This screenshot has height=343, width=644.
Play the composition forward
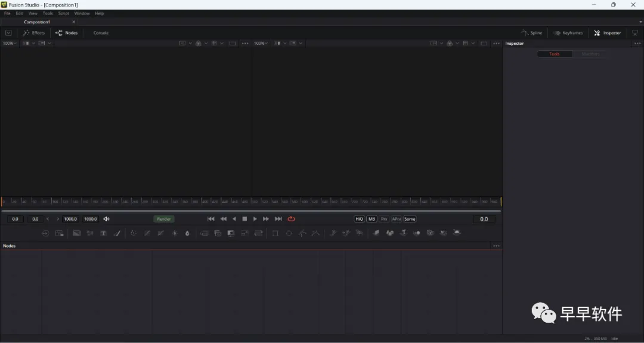coord(255,219)
